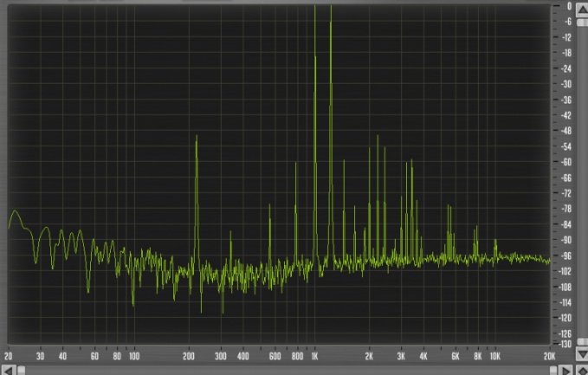Click the -130 dB level label

[566, 344]
